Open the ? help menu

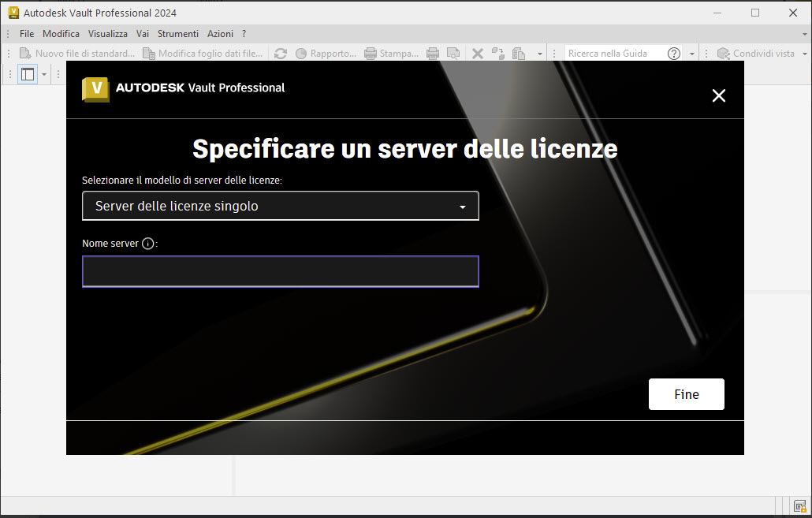[x=244, y=34]
